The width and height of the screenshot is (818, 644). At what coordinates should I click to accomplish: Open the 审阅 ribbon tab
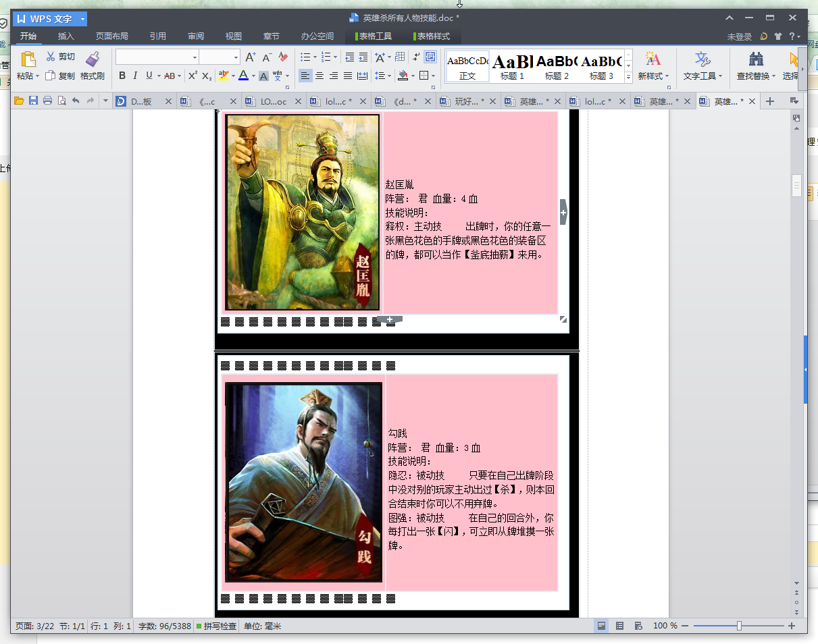click(196, 36)
